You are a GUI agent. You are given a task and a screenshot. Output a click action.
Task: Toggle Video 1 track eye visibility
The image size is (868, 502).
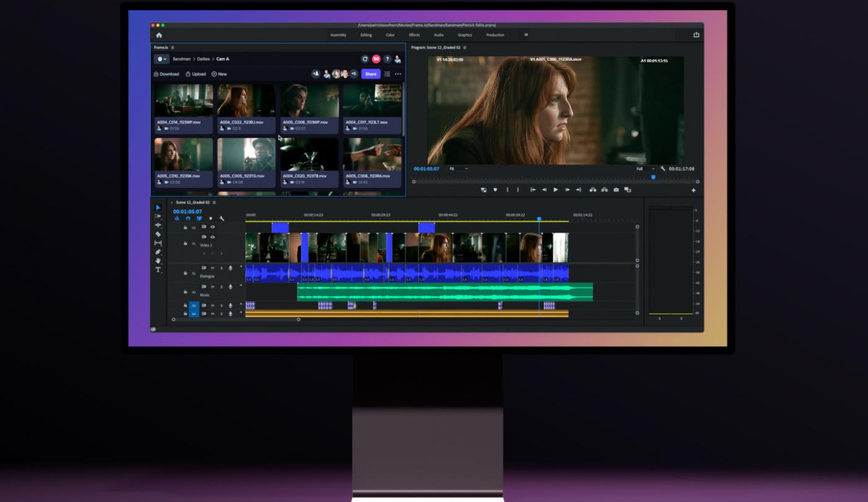[213, 237]
